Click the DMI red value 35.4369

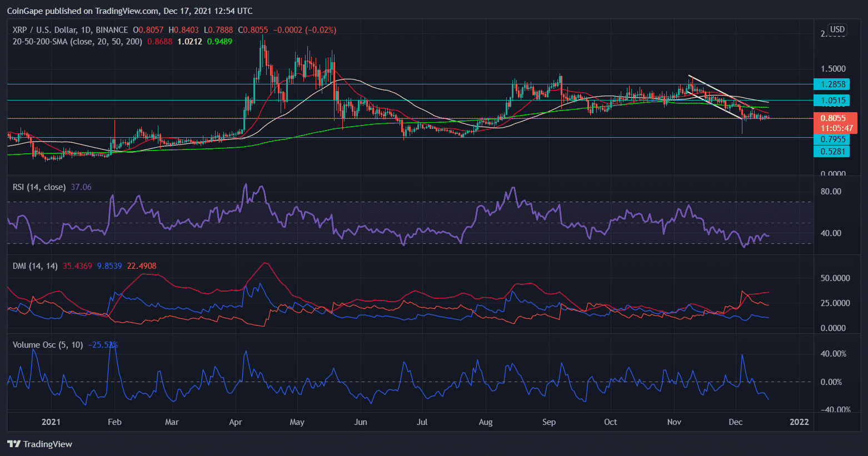(x=77, y=266)
